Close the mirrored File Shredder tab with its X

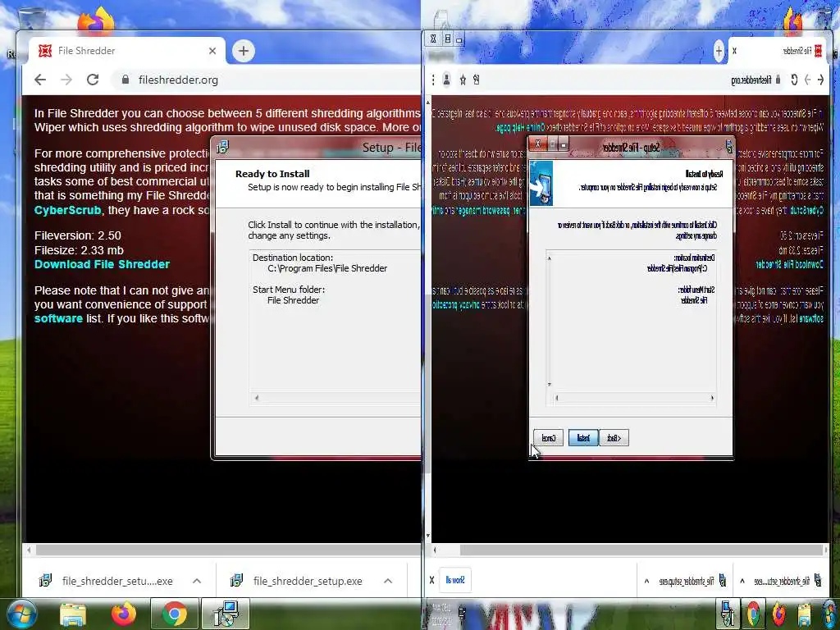[734, 51]
